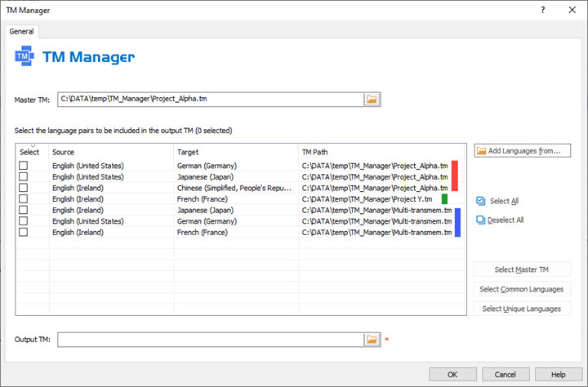This screenshot has width=588, height=387.
Task: Click the Select All checkmark icon
Action: coord(481,200)
